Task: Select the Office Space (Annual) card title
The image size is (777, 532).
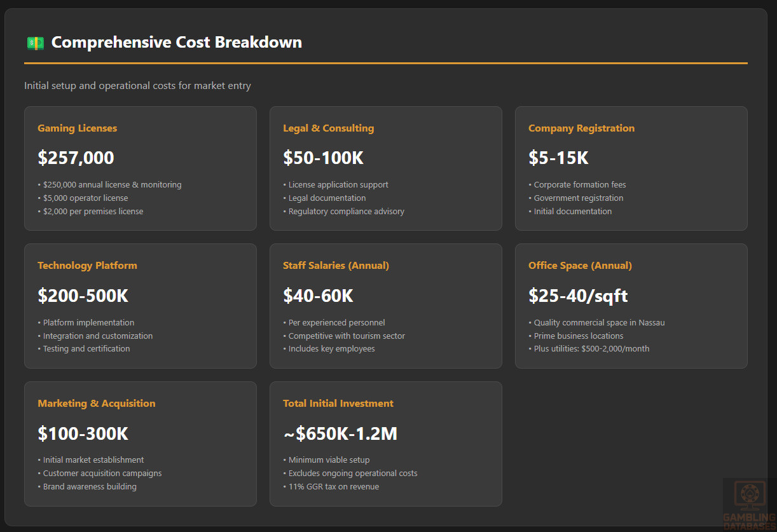Action: pyautogui.click(x=580, y=266)
